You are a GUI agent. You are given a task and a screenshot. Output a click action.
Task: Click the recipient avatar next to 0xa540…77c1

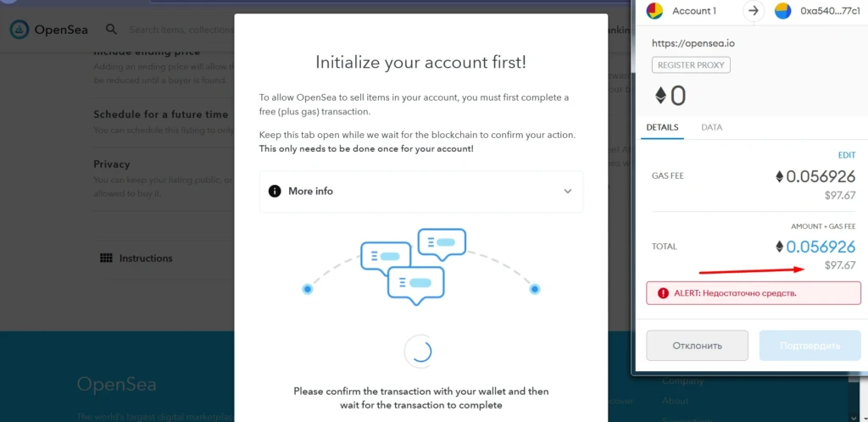click(x=782, y=11)
